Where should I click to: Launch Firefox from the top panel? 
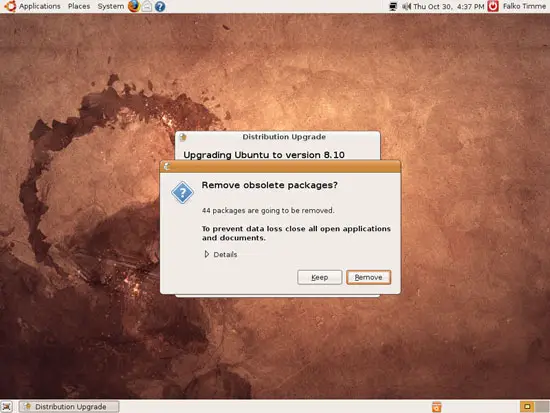coord(134,6)
